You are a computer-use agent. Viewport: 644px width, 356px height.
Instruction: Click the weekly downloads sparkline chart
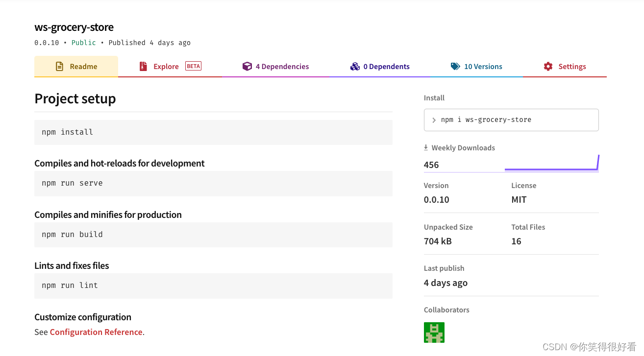[x=551, y=164]
